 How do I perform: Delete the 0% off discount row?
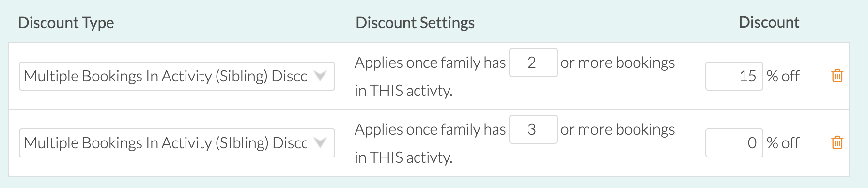(837, 142)
